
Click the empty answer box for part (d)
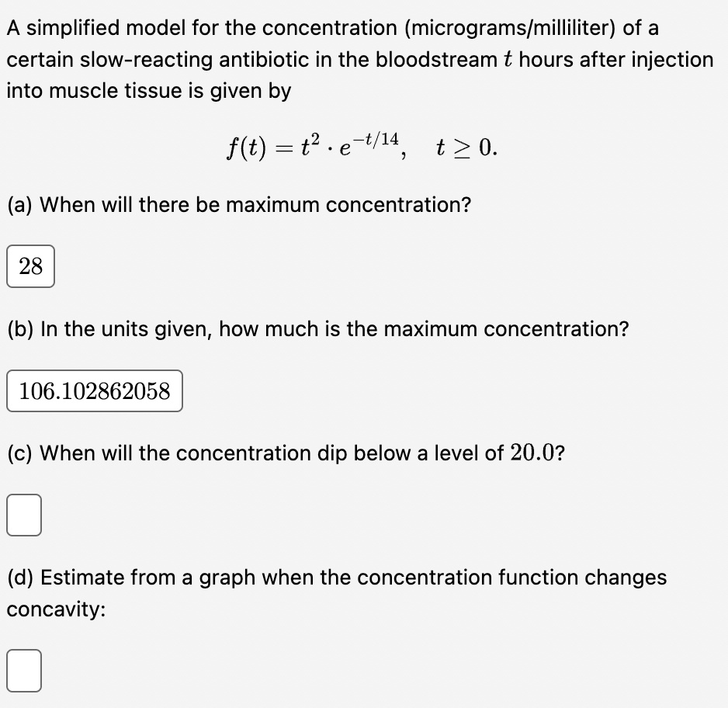[x=23, y=671]
